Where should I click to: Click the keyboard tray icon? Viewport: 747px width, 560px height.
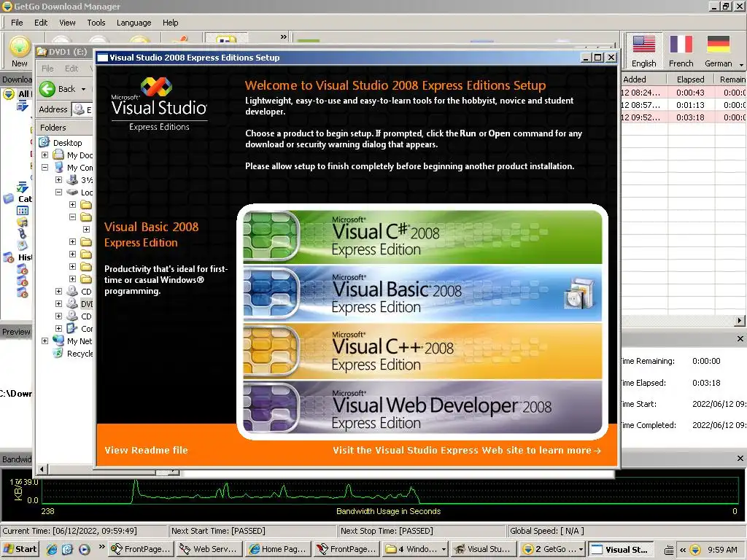(669, 550)
